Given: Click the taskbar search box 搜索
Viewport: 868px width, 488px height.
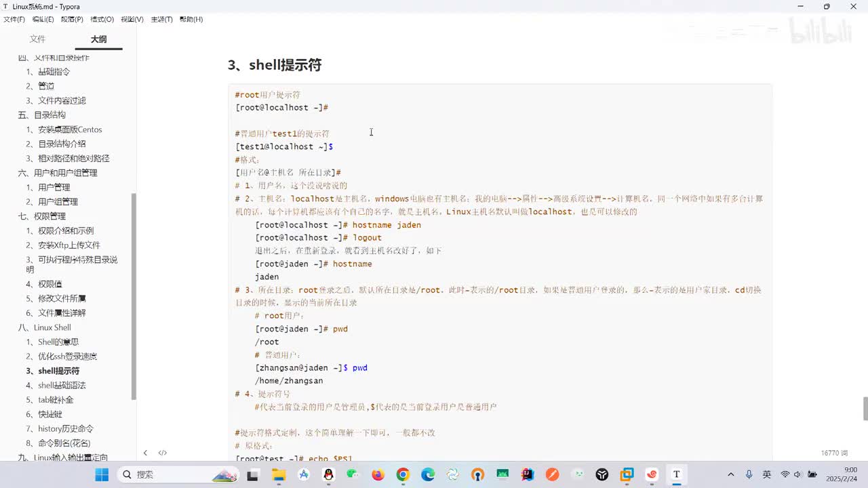Looking at the screenshot, I should coord(179,474).
